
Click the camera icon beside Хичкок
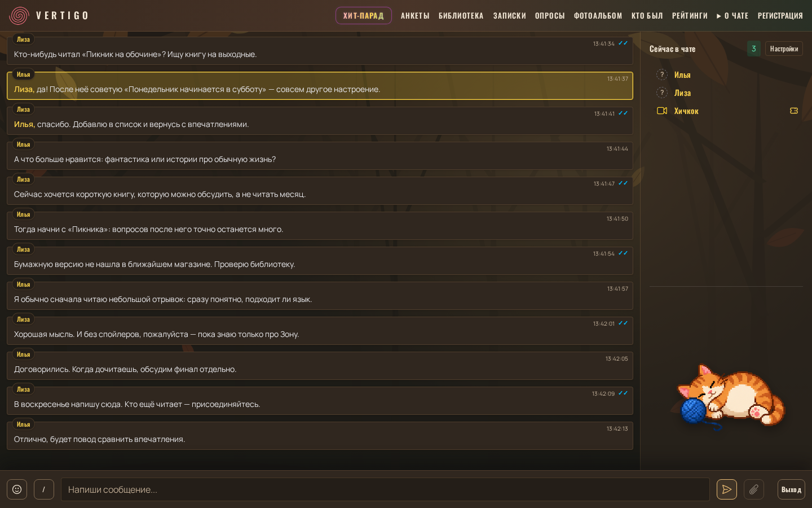pos(662,111)
